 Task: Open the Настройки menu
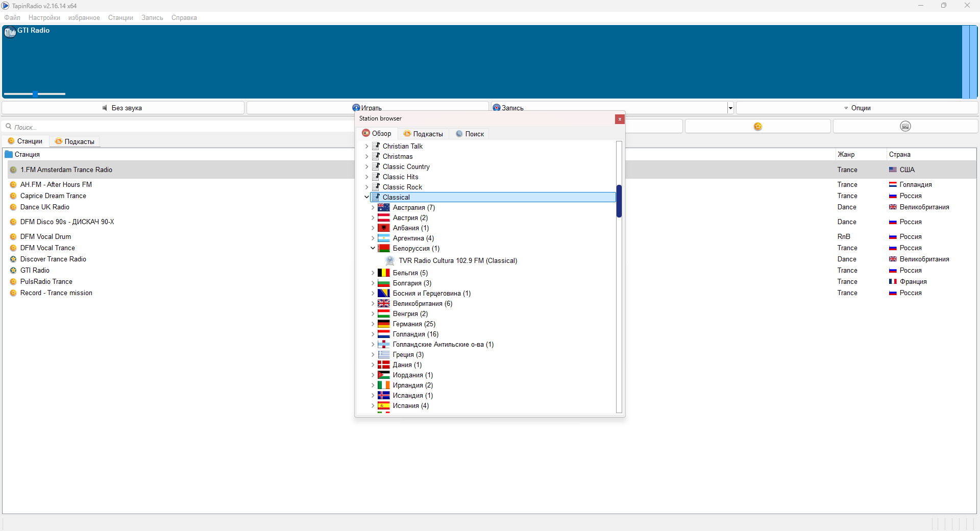tap(44, 17)
